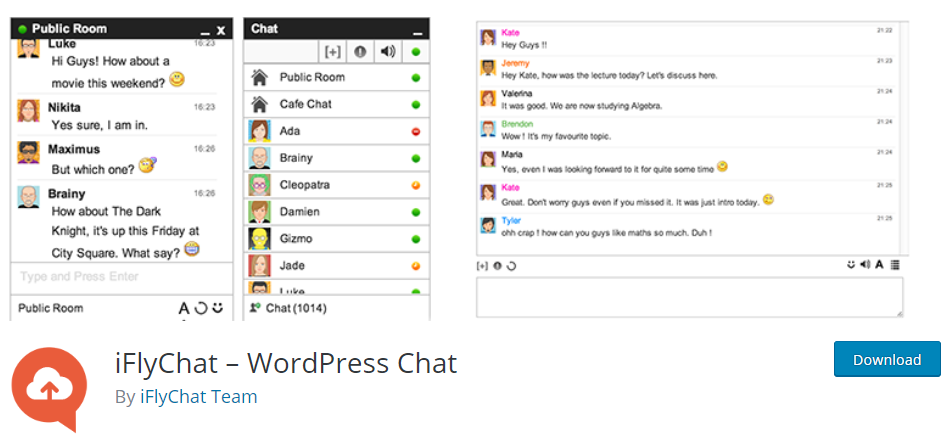Click Ada's avatar in the user list
The image size is (945, 448).
259,131
